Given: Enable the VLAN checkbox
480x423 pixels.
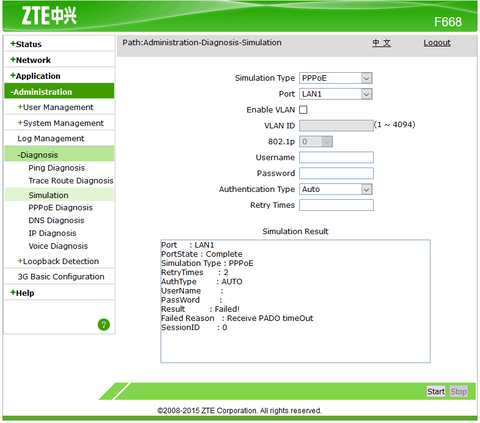Looking at the screenshot, I should (x=303, y=110).
